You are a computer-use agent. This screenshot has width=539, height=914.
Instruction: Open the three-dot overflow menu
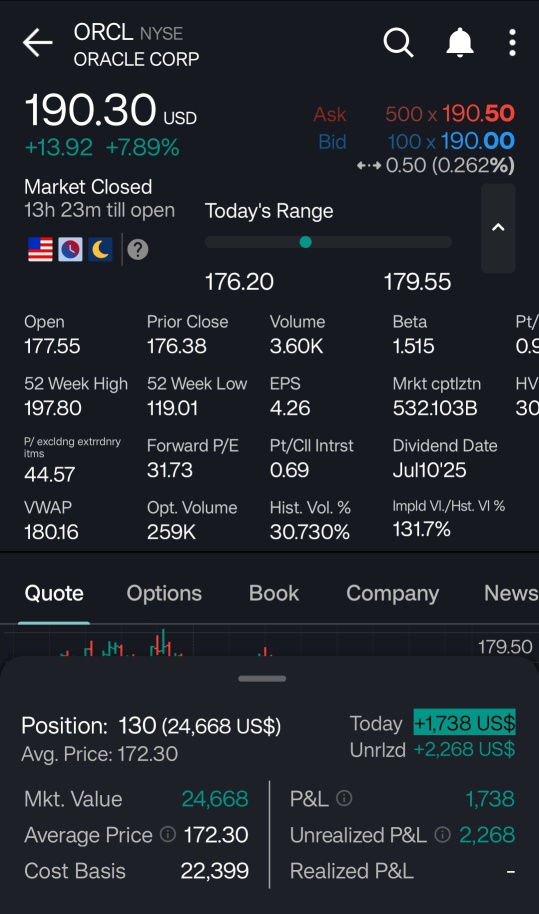click(512, 43)
